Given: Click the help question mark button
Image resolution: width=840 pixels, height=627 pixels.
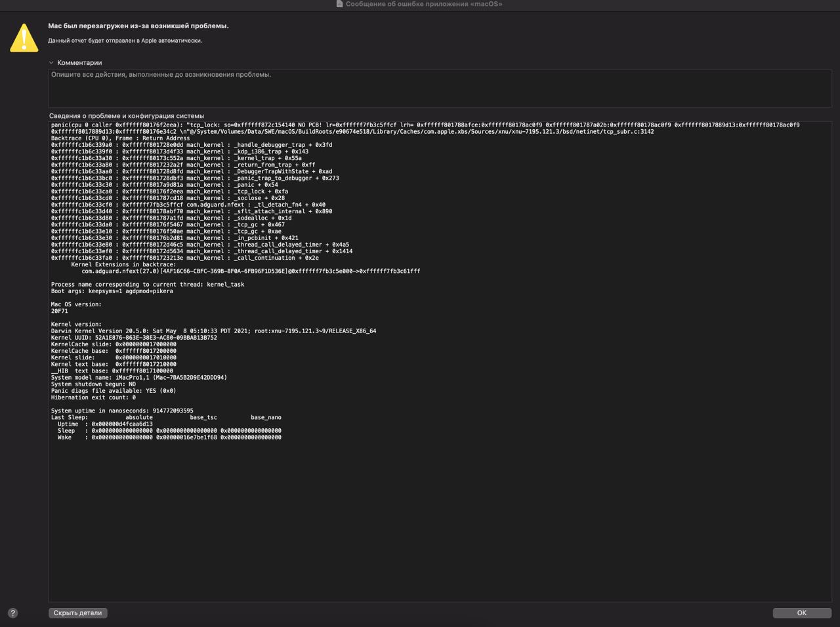Looking at the screenshot, I should click(12, 613).
